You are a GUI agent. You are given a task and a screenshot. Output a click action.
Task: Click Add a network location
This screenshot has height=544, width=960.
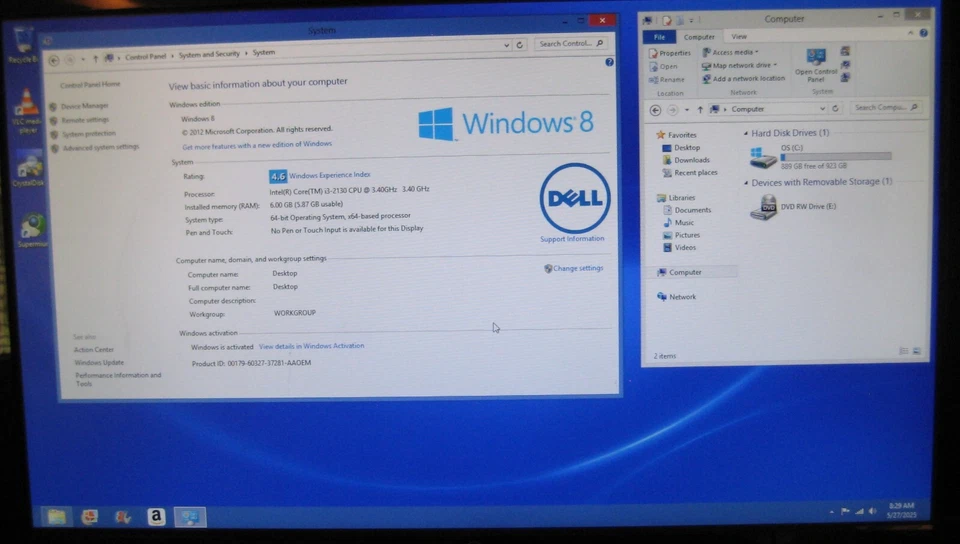(743, 78)
